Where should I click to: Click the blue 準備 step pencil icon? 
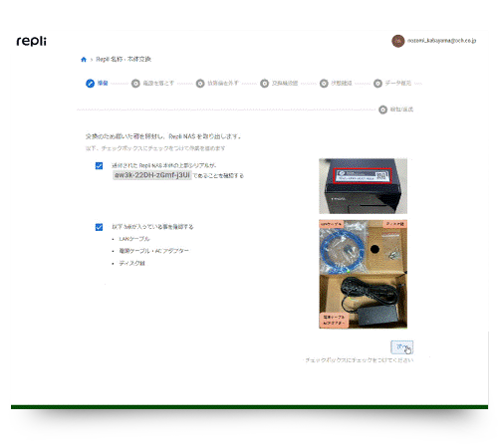tap(90, 84)
